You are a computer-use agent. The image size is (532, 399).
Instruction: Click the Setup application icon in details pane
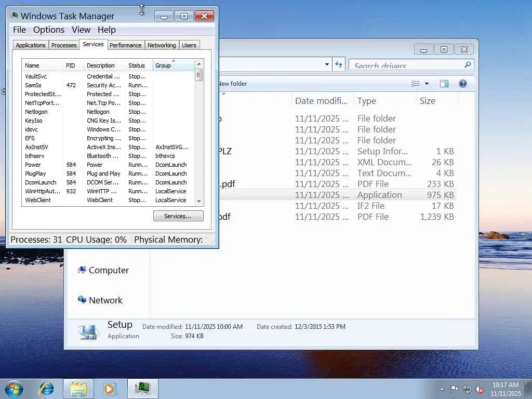(x=88, y=331)
